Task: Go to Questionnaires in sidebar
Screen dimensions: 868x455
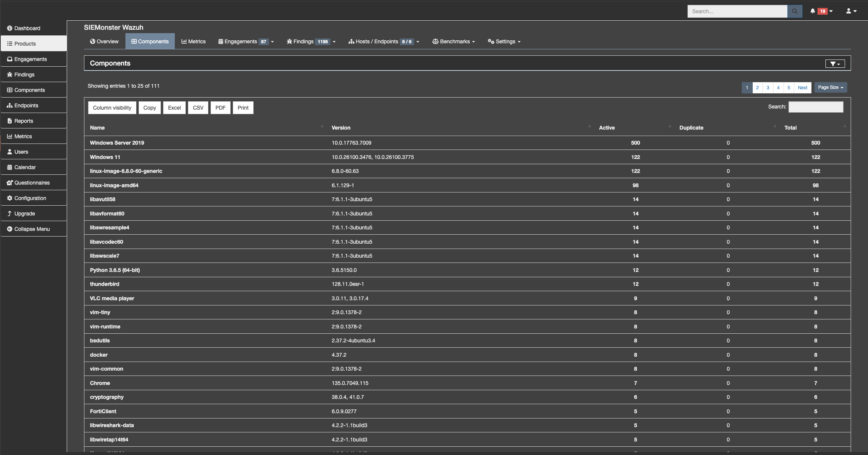Action: click(x=32, y=183)
